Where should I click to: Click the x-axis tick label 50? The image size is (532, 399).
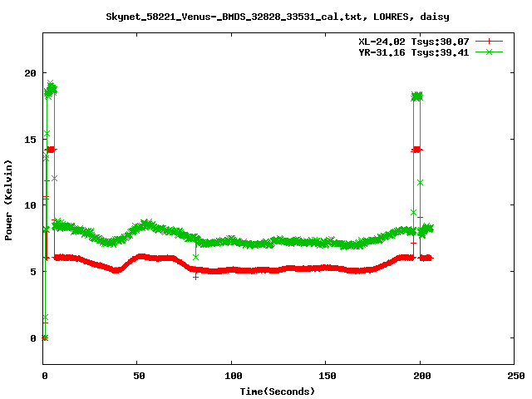[139, 376]
